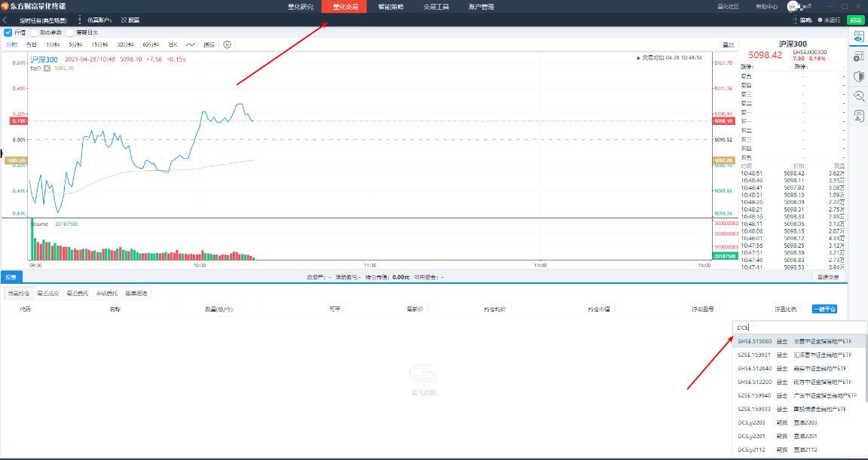Click the line-style wave icon in the chart toolbar
Viewport: 868px width, 460px height.
[191, 44]
